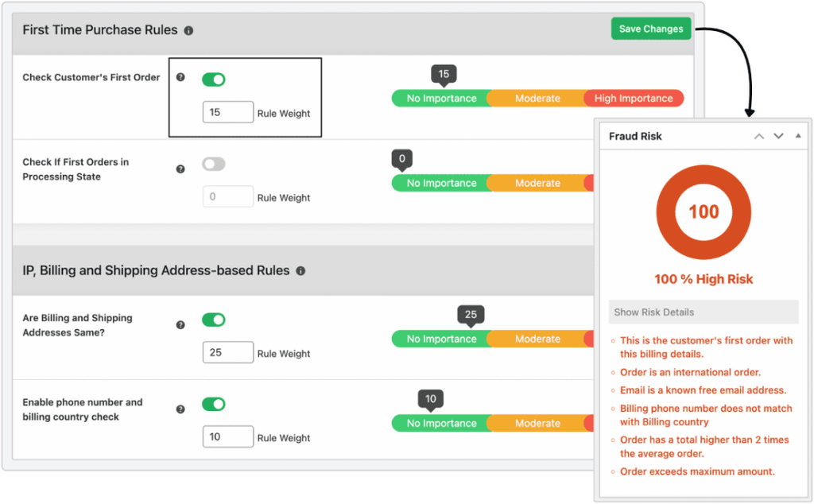Disable the Check Customer's First Order toggle
This screenshot has width=814, height=504.
pos(213,79)
